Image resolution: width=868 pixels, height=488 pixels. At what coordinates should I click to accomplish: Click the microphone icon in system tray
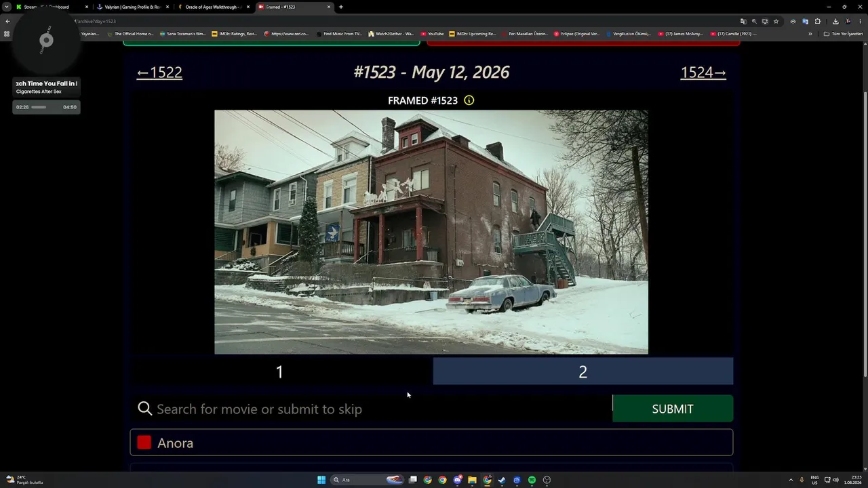pos(802,480)
